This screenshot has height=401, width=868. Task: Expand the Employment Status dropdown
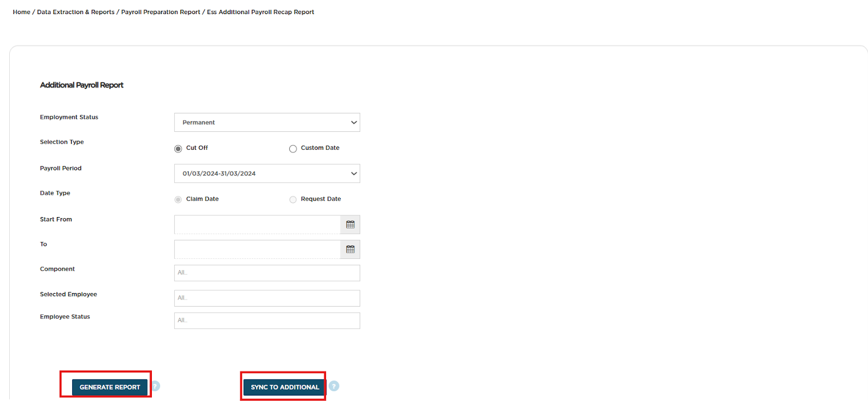(267, 123)
